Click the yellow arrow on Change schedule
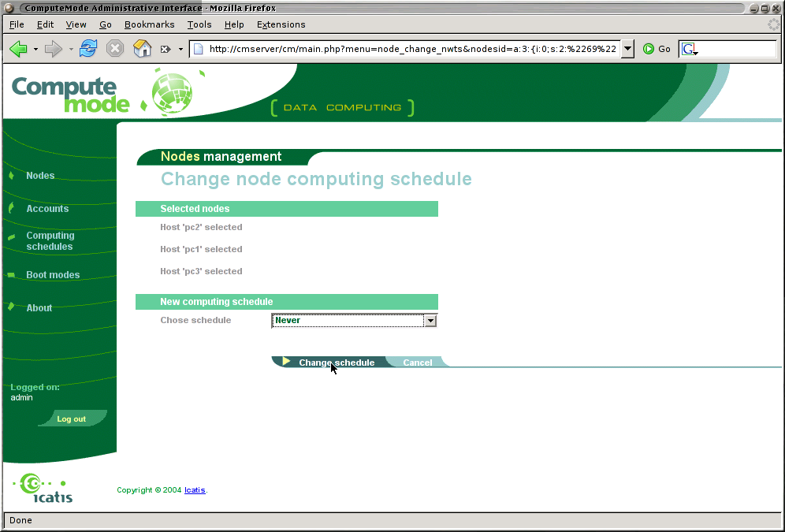The width and height of the screenshot is (785, 532). 286,361
